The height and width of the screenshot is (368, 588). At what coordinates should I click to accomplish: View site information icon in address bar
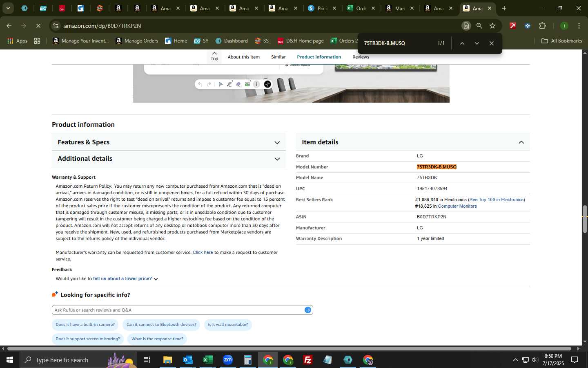coord(56,26)
